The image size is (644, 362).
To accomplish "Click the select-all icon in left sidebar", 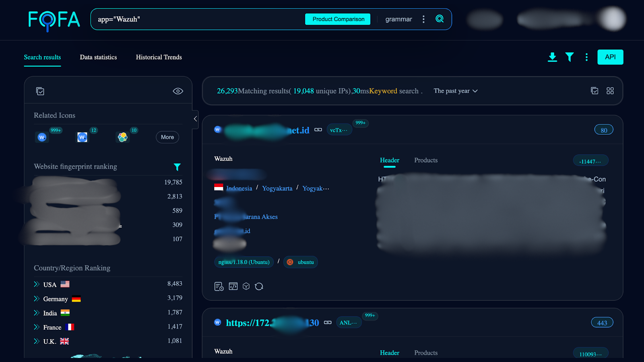I will point(40,91).
